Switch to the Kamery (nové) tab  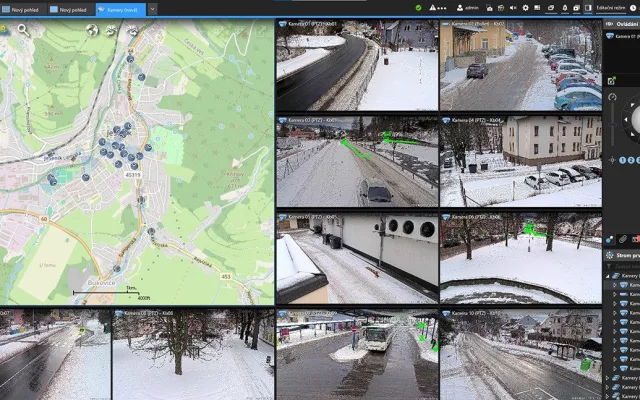[121, 9]
